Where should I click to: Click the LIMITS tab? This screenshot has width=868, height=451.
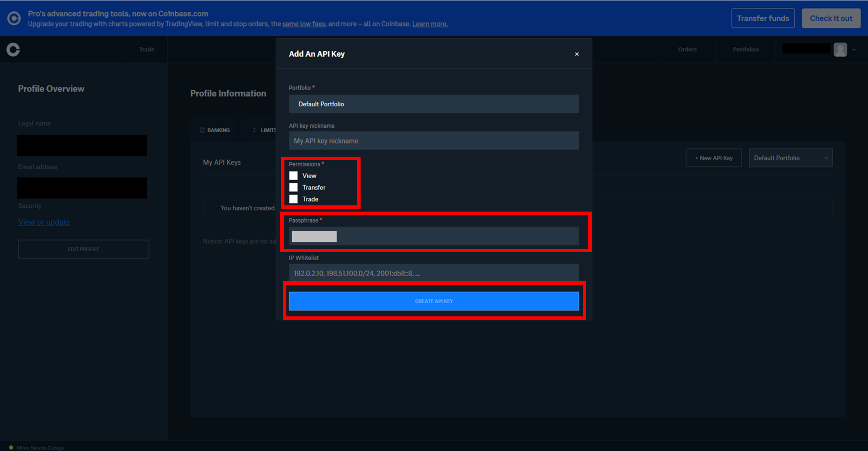pyautogui.click(x=266, y=129)
